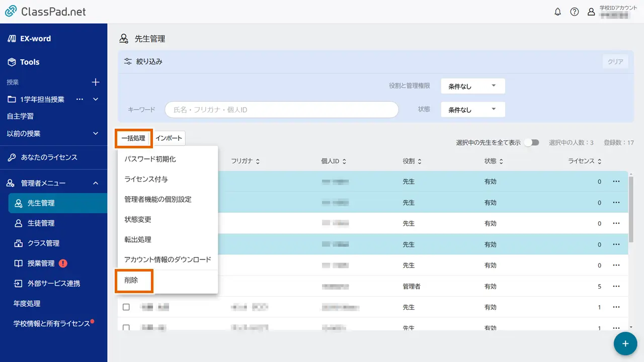644x362 pixels.
Task: Select 削除 from the batch processing menu
Action: [134, 280]
